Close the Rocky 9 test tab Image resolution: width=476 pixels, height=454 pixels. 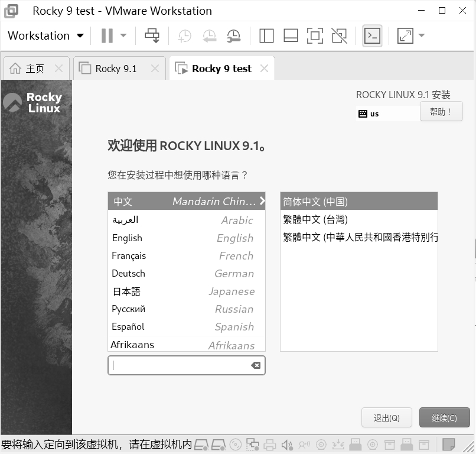coord(264,69)
